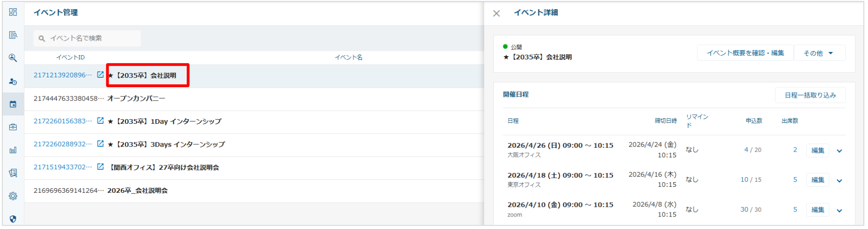Click the calendar event management sidebar icon
Viewport: 868px width, 229px height.
13,104
